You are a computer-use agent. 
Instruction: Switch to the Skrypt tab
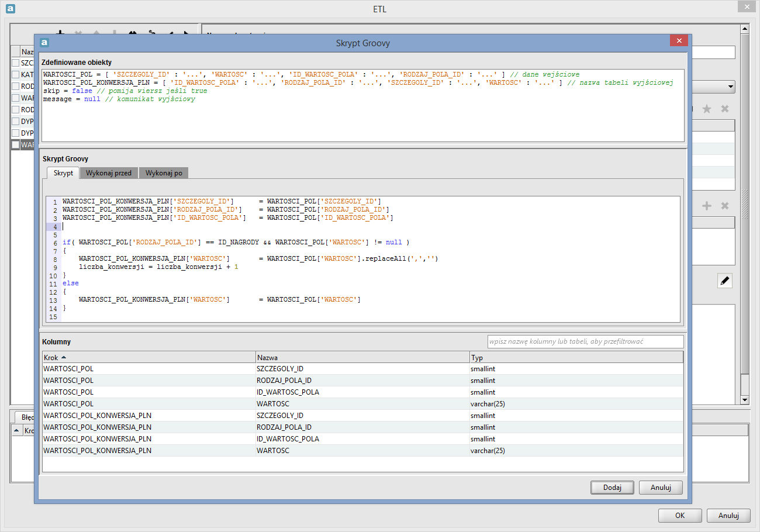tap(63, 173)
